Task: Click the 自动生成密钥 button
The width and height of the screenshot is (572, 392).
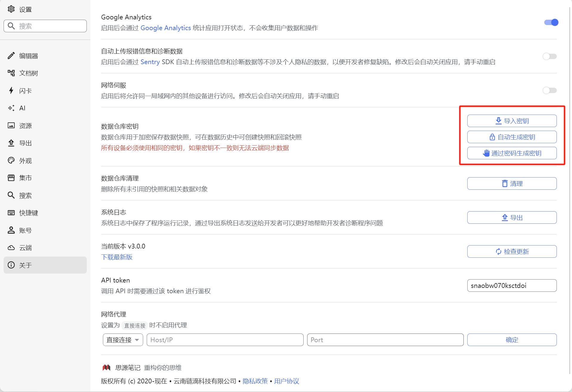Action: [x=512, y=137]
